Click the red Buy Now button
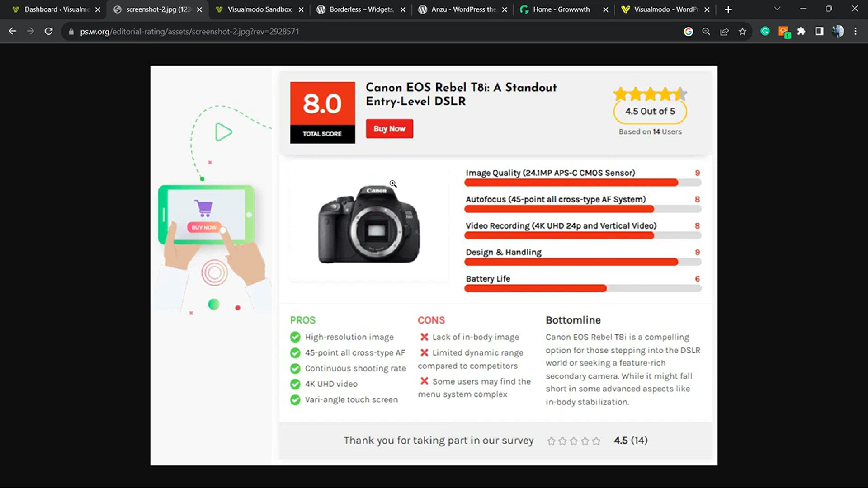Screen dimensions: 868x488 [x=389, y=129]
